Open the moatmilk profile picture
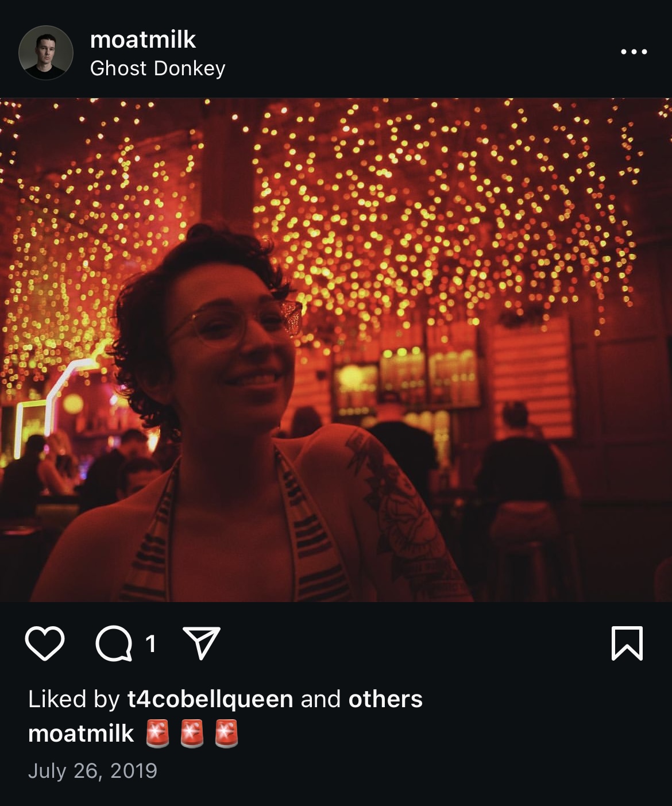This screenshot has height=806, width=672. (46, 52)
